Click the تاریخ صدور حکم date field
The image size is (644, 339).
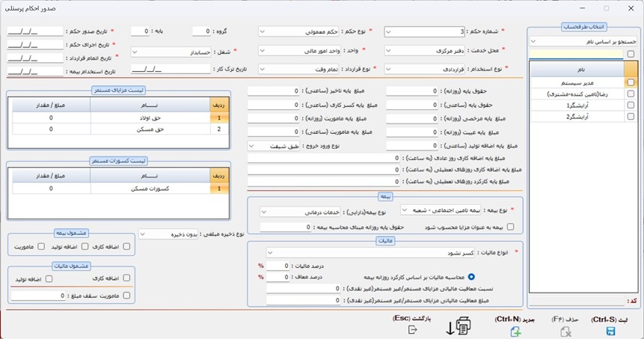point(35,31)
